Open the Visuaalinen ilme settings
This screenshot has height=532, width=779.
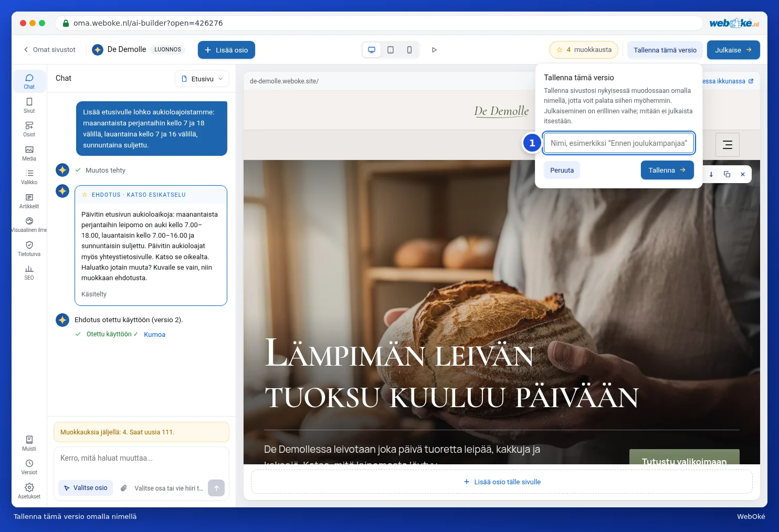point(29,225)
